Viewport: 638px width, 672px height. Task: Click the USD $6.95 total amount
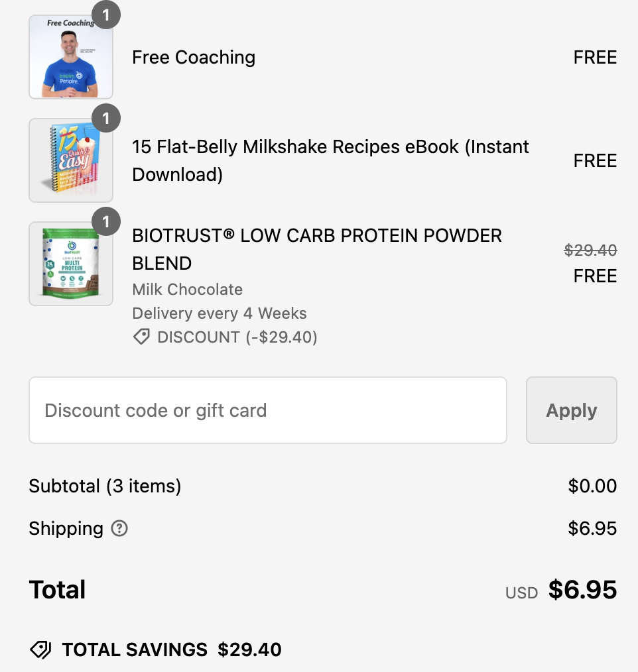tap(582, 590)
